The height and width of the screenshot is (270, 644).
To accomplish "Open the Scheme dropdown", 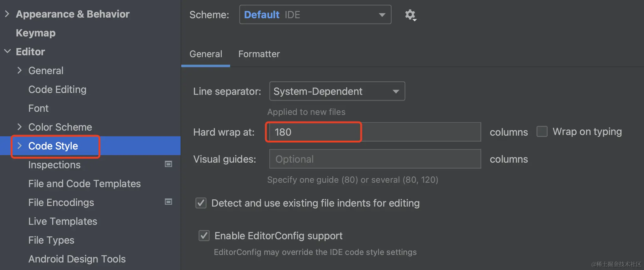I will pos(315,15).
